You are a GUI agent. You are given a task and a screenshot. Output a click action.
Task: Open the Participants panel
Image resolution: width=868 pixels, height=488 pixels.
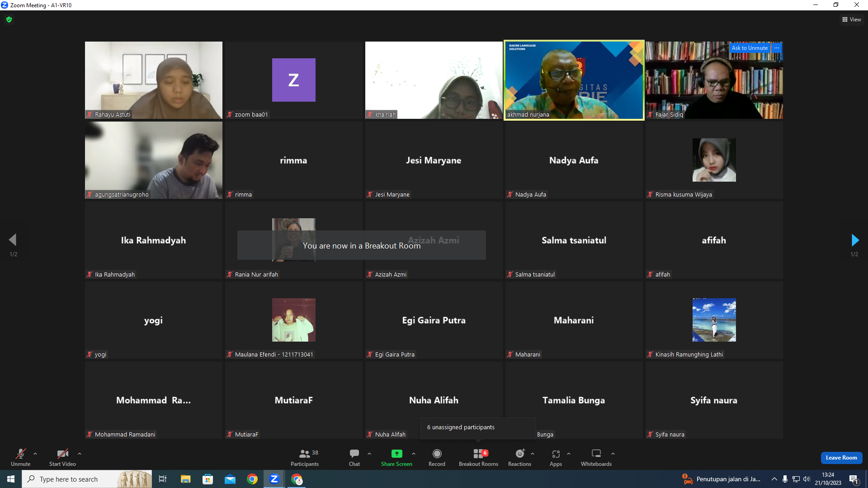305,457
